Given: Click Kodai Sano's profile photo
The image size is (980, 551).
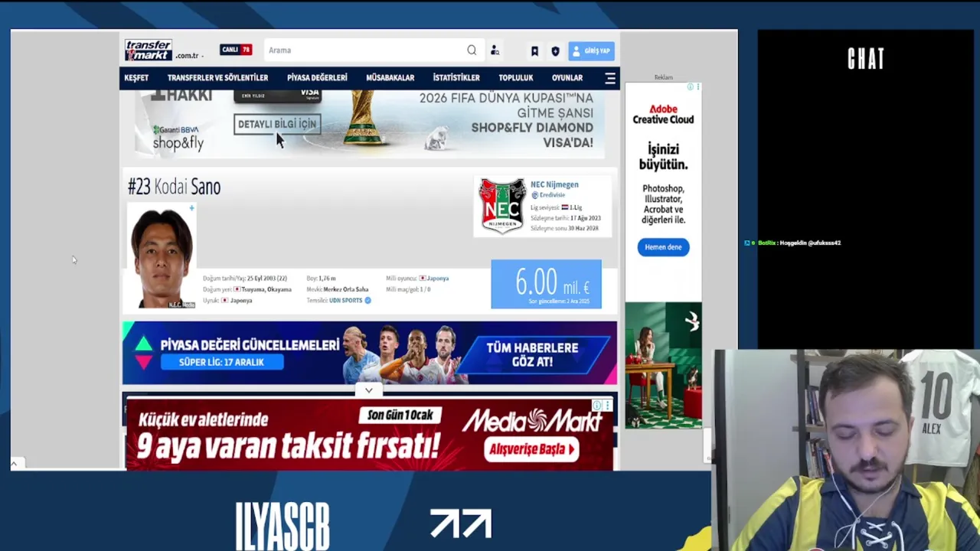Looking at the screenshot, I should click(162, 257).
